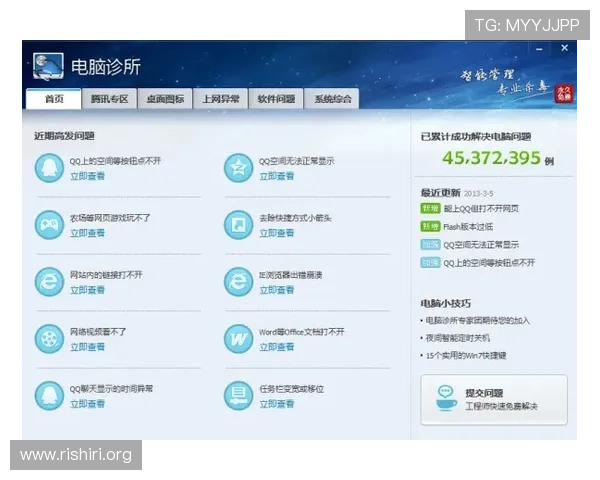Click 立即查看 under 网络视频看不了
The height and width of the screenshot is (480, 600).
click(87, 347)
